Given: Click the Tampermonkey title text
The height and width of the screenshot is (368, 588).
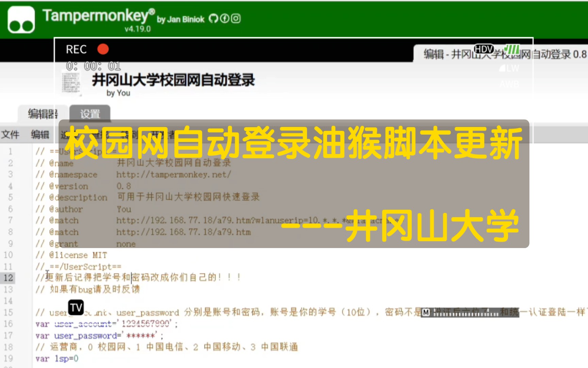Looking at the screenshot, I should (99, 16).
